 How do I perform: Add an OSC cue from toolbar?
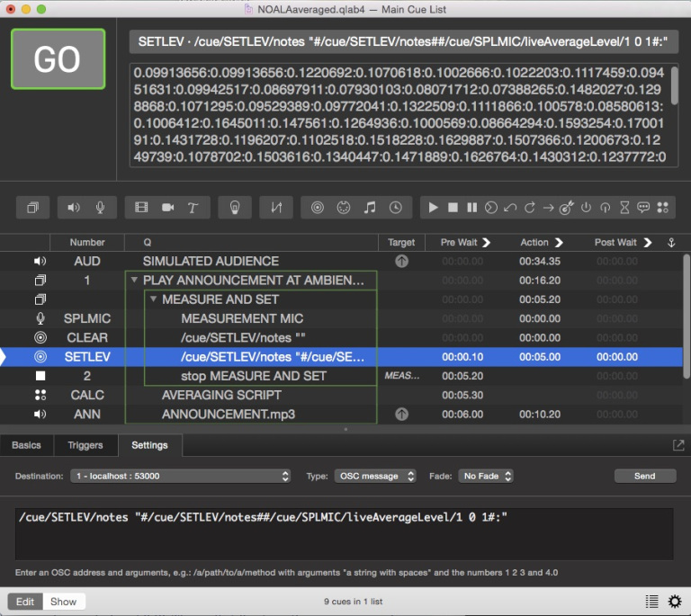(x=317, y=208)
